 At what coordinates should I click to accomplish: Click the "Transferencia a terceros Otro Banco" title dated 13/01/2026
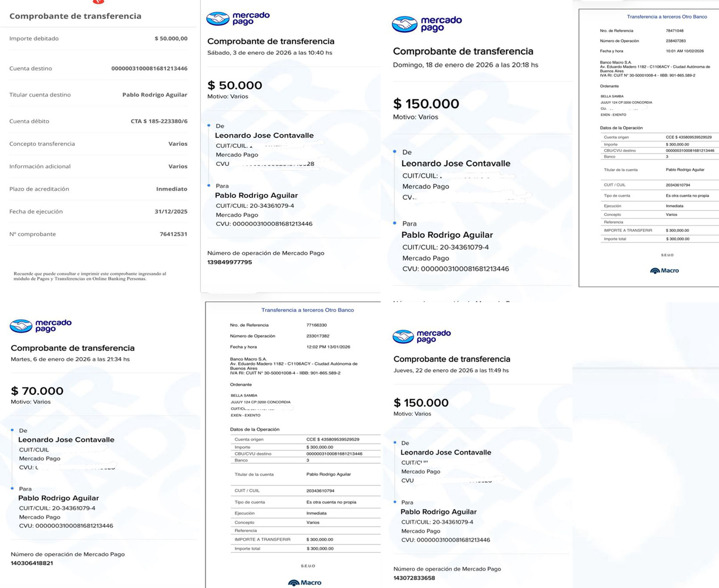coord(307,310)
